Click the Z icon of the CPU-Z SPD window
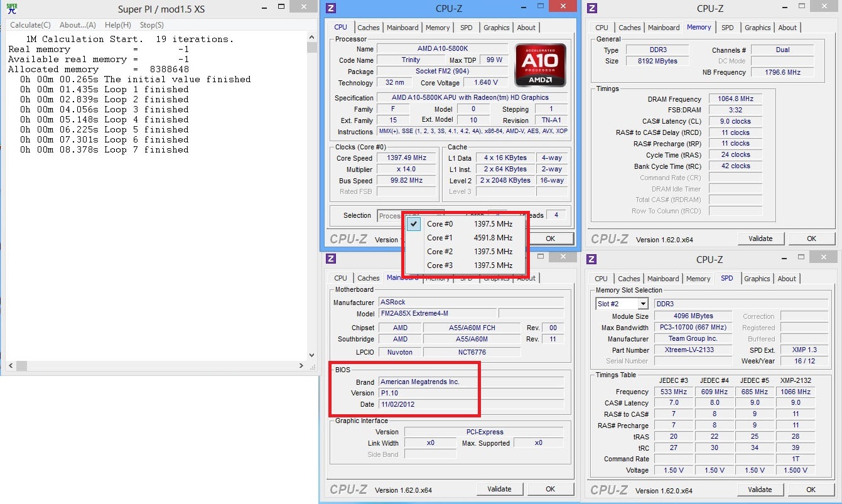The image size is (842, 504). point(592,259)
